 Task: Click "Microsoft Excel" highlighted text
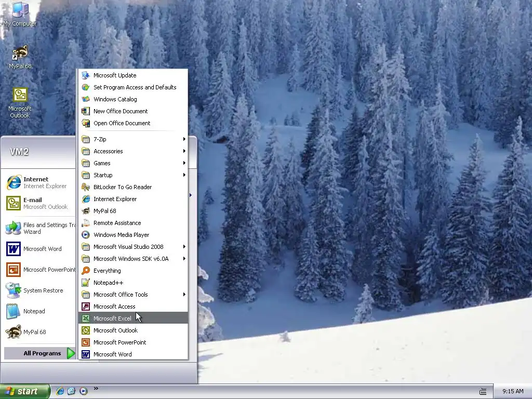tap(112, 318)
